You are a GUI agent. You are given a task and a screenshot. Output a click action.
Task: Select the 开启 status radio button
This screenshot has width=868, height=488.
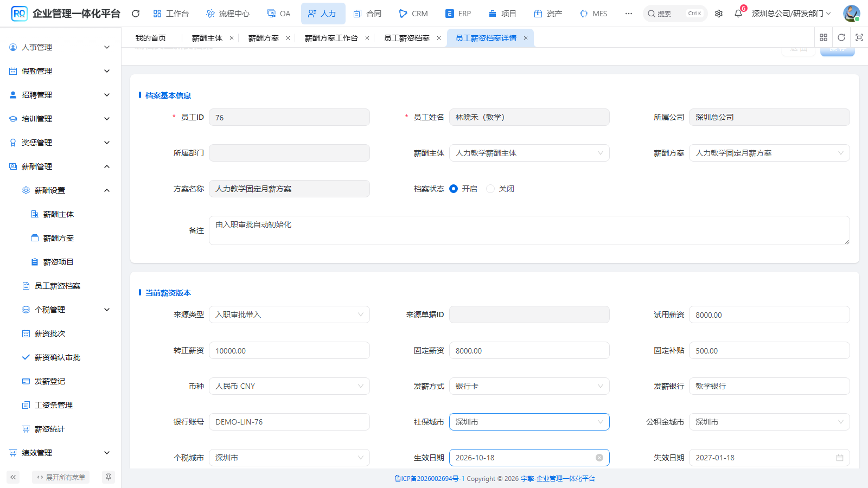454,189
